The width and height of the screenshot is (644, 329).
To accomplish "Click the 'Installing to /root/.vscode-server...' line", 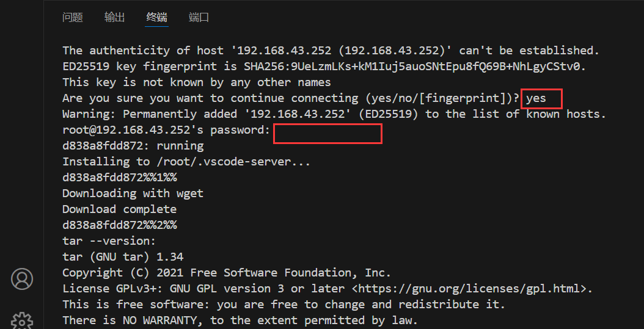I will (x=186, y=162).
